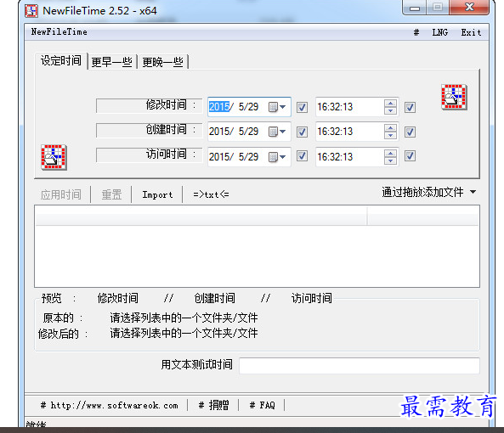This screenshot has height=433, width=504.
Task: Open the softwareok.com website link
Action: (x=110, y=405)
